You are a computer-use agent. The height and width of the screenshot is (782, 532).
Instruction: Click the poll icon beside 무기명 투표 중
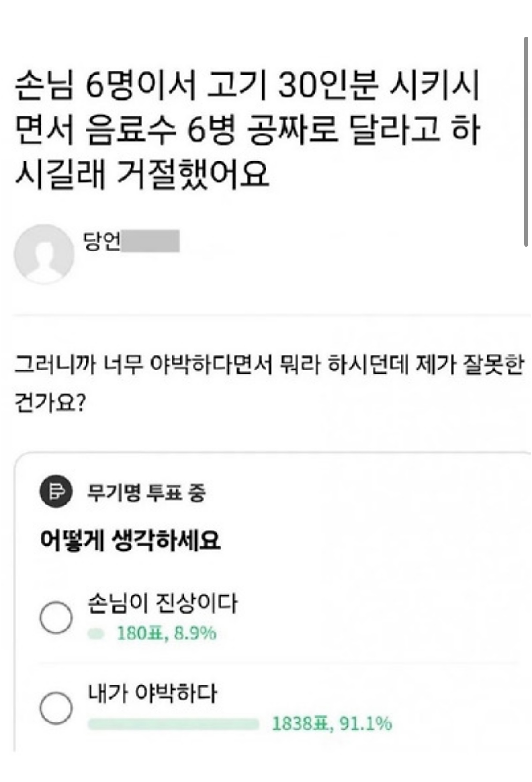click(56, 491)
